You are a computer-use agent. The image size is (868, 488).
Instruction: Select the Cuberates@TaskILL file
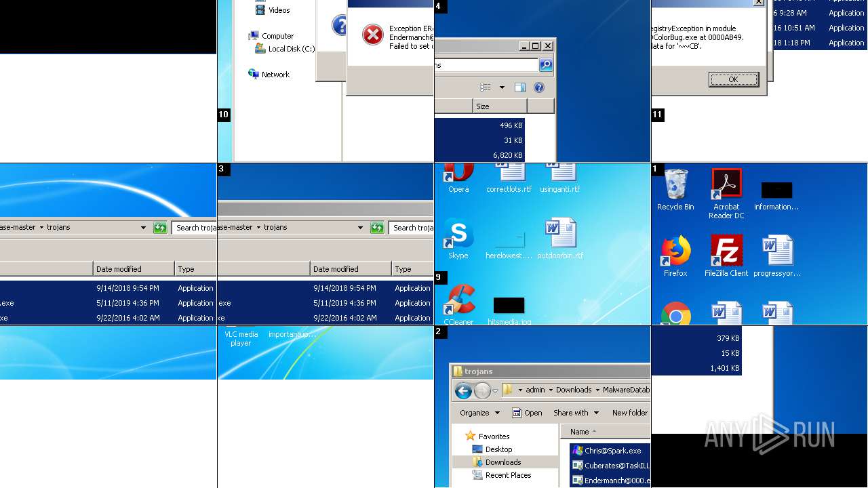coord(612,466)
